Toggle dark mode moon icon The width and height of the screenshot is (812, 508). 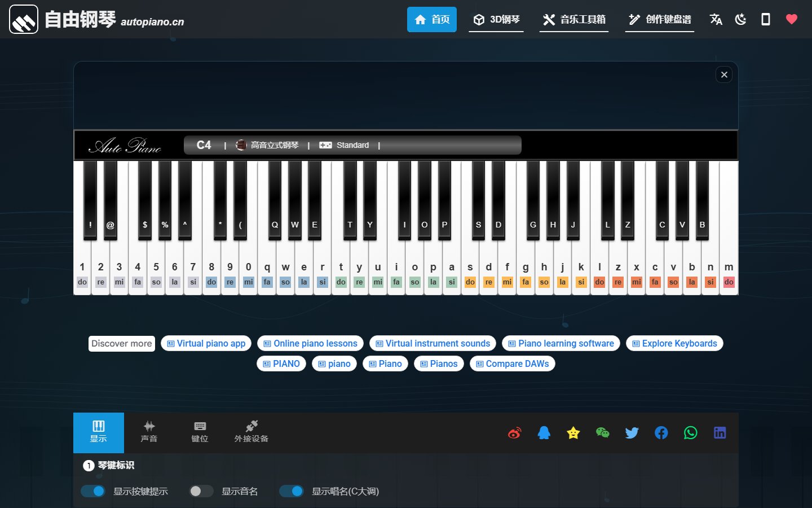click(741, 19)
